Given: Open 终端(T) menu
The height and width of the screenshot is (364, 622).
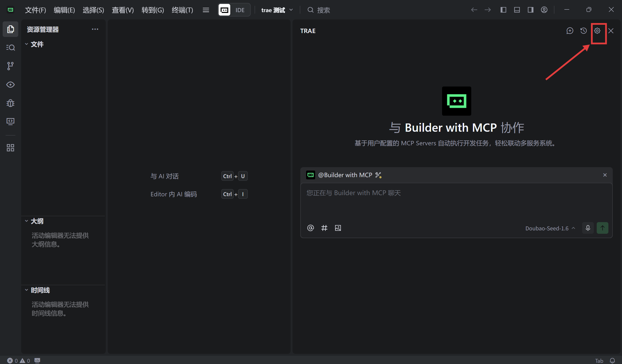Looking at the screenshot, I should click(182, 10).
